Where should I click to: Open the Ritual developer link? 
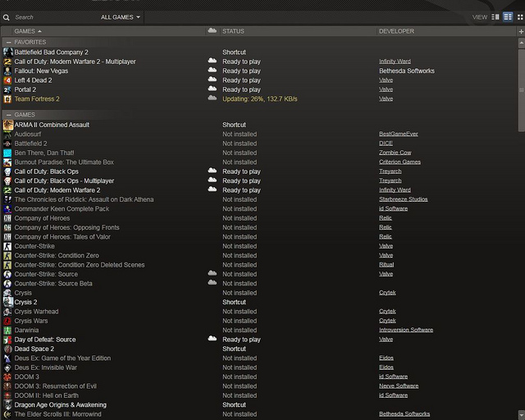pos(386,265)
